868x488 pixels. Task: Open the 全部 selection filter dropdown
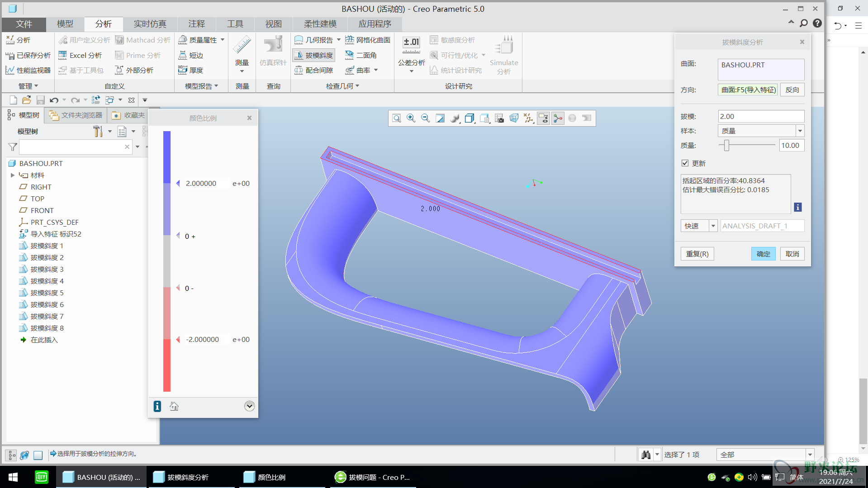tap(810, 455)
